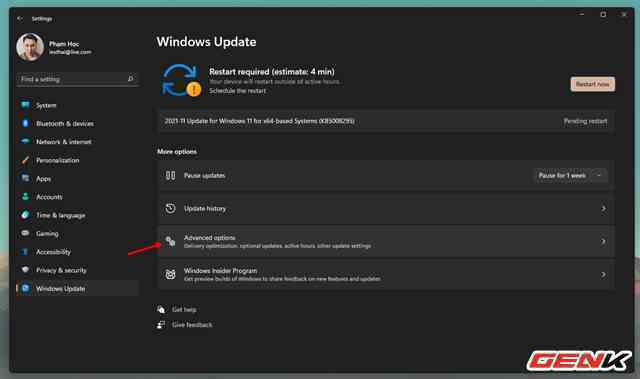The width and height of the screenshot is (640, 379).
Task: Open Apps settings label
Action: (44, 179)
